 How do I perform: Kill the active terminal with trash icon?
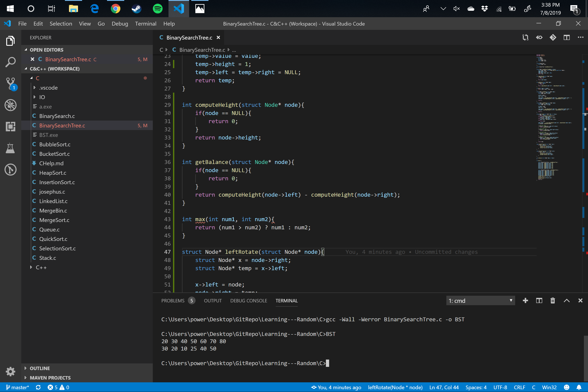pos(553,300)
